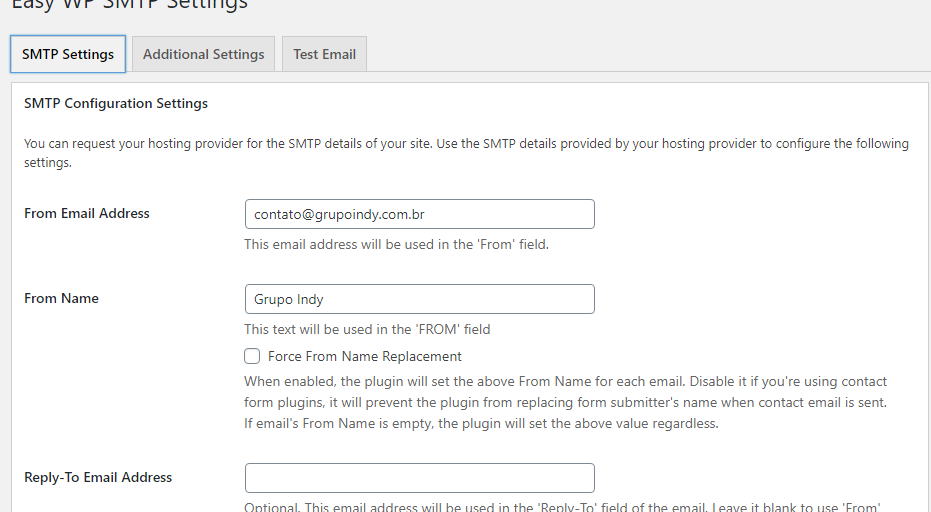Viewport: 931px width, 512px height.
Task: Click the 'Optional' Reply-To description text
Action: click(x=562, y=507)
